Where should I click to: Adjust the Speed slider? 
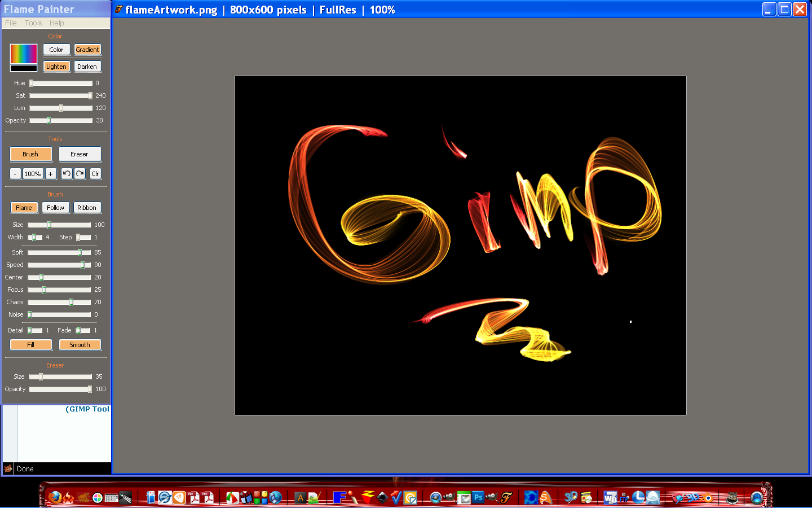[59, 265]
